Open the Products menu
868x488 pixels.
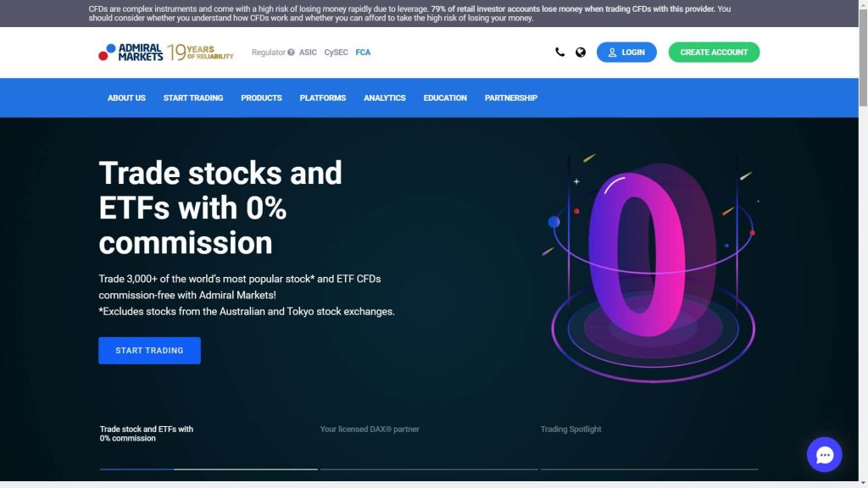tap(261, 98)
